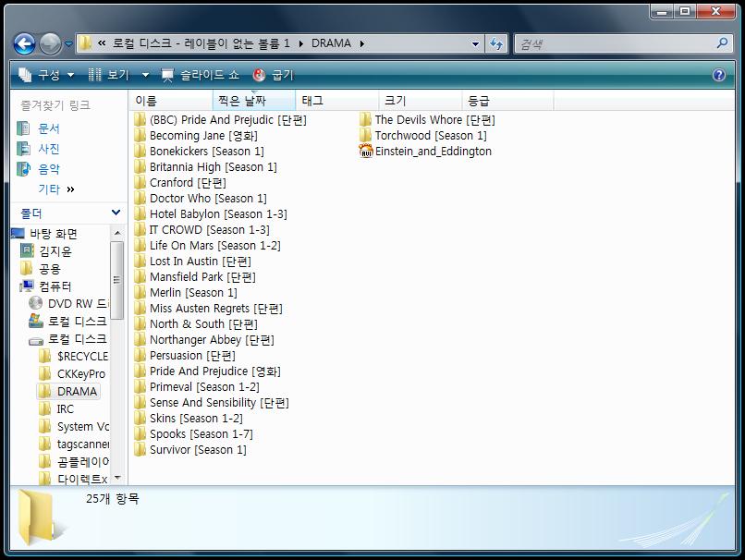
Task: Select the Lost In Austin folder icon
Action: [x=140, y=262]
